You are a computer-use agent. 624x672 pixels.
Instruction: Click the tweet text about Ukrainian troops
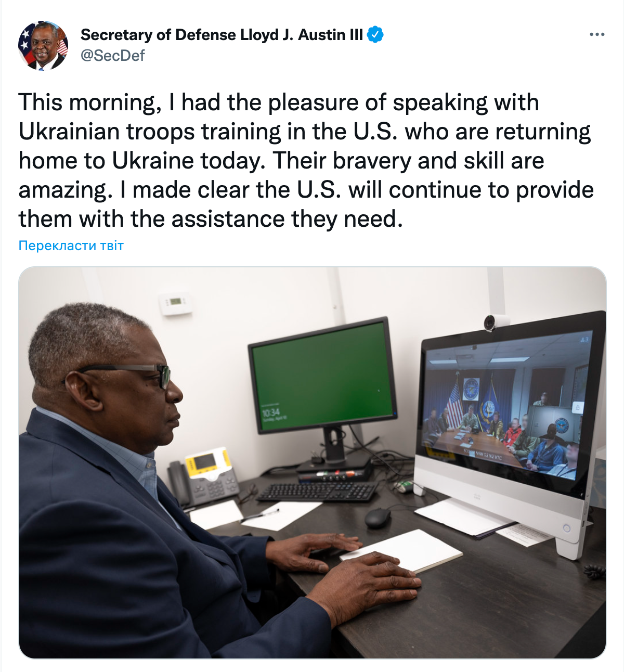306,160
